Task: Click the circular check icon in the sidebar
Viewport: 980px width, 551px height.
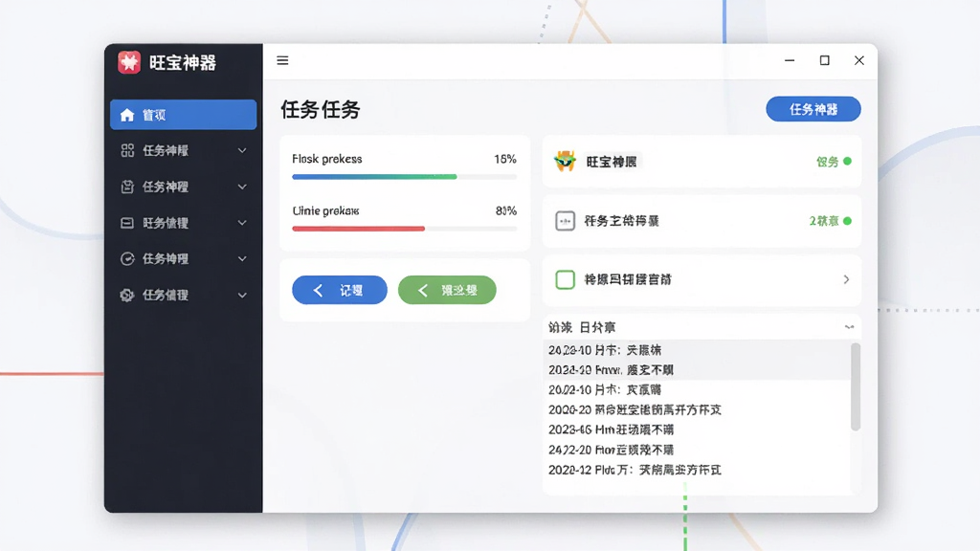Action: 127,258
